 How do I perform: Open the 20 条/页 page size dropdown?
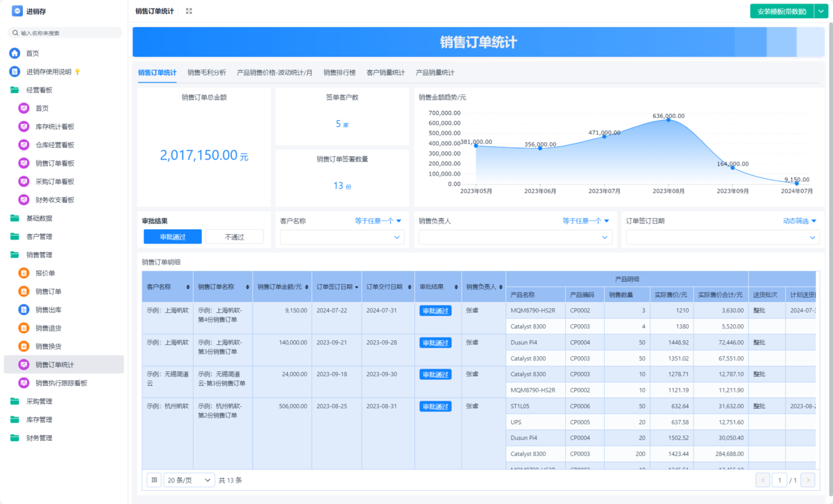[190, 480]
